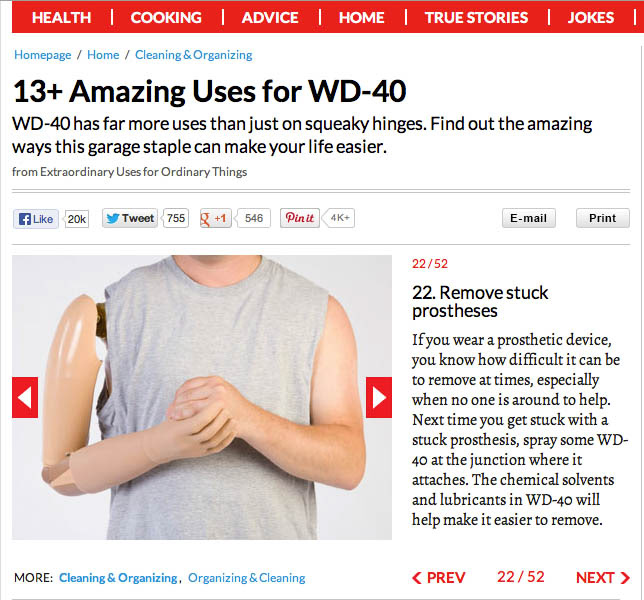Share via the Twitter Tweet button
This screenshot has height=600, width=644.
[x=130, y=218]
